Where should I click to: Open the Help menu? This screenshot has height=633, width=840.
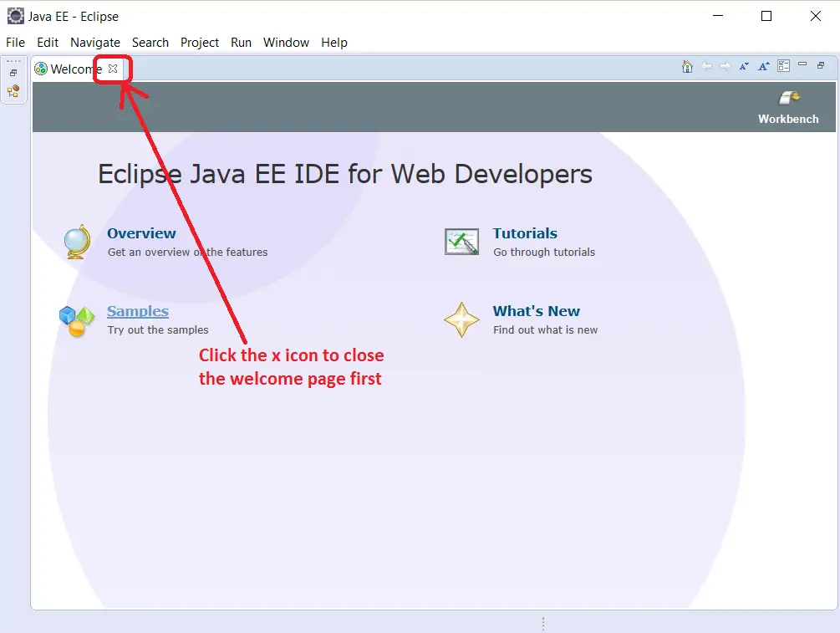[x=334, y=43]
